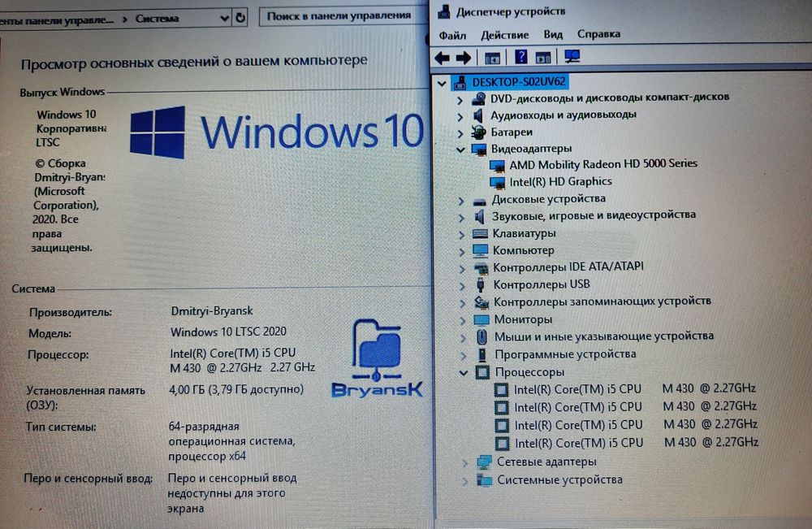
Task: Select the last Intel Core i5 CPU entry
Action: [x=636, y=443]
